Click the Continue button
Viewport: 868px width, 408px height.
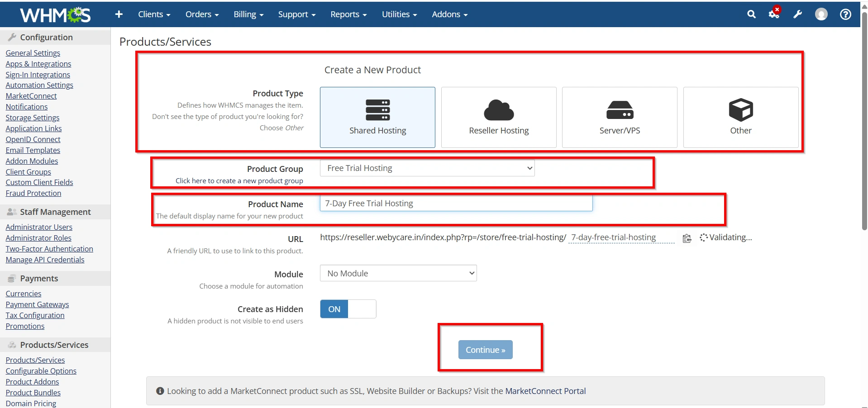tap(485, 350)
